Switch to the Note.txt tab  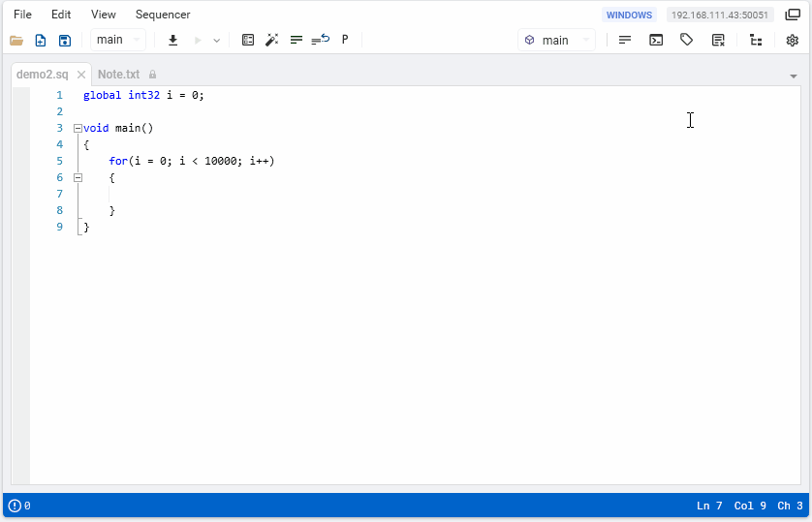118,75
